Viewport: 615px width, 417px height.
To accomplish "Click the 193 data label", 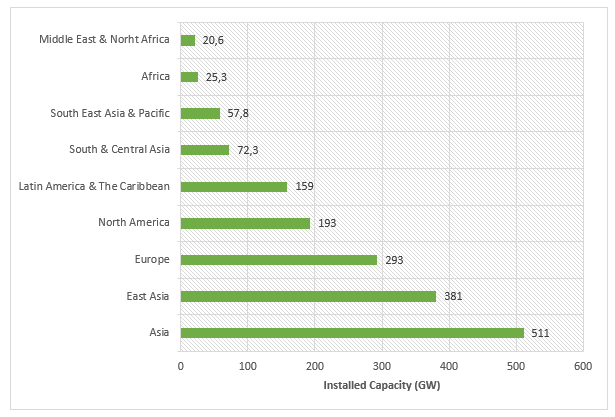I will pyautogui.click(x=327, y=223).
